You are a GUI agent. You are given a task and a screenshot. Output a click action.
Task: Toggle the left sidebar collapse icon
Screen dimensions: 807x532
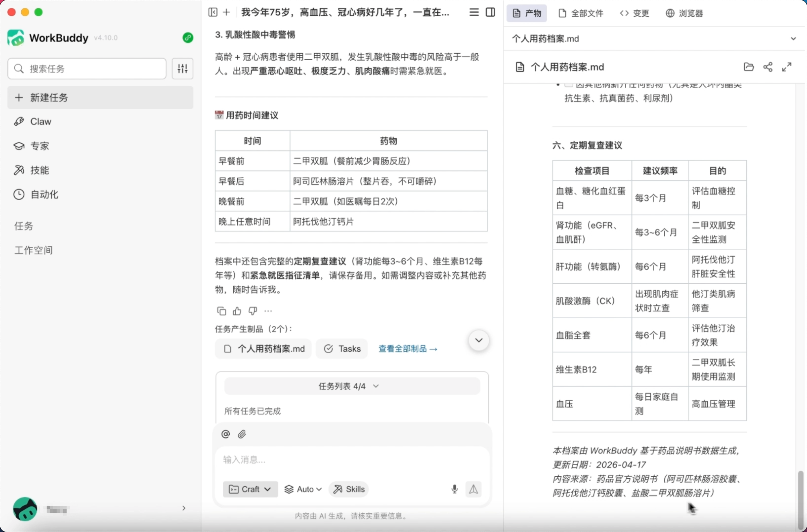(x=213, y=13)
